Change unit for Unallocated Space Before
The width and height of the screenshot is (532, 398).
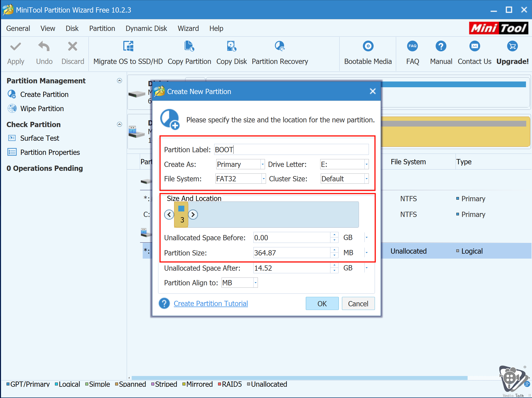(x=366, y=237)
